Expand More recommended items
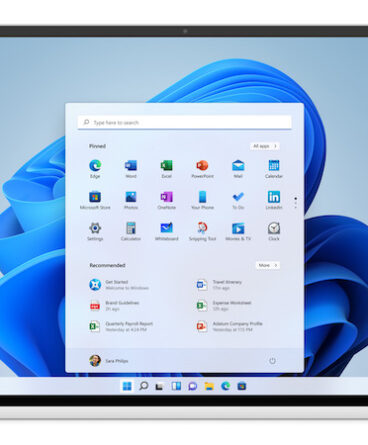The height and width of the screenshot is (445, 368). (x=268, y=265)
